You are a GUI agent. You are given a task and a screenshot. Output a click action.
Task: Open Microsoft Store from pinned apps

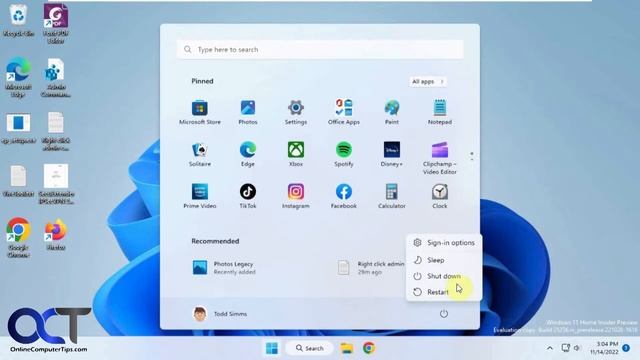pos(200,112)
